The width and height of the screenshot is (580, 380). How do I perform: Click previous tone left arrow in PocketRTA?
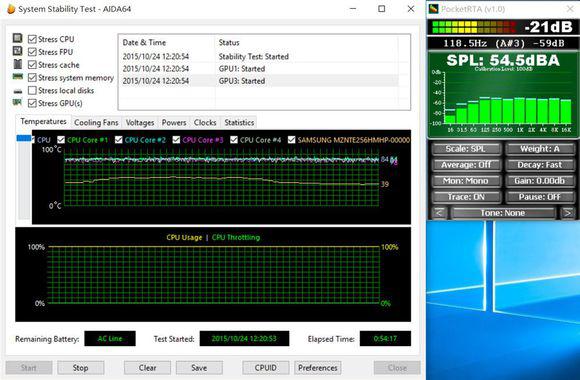[439, 213]
